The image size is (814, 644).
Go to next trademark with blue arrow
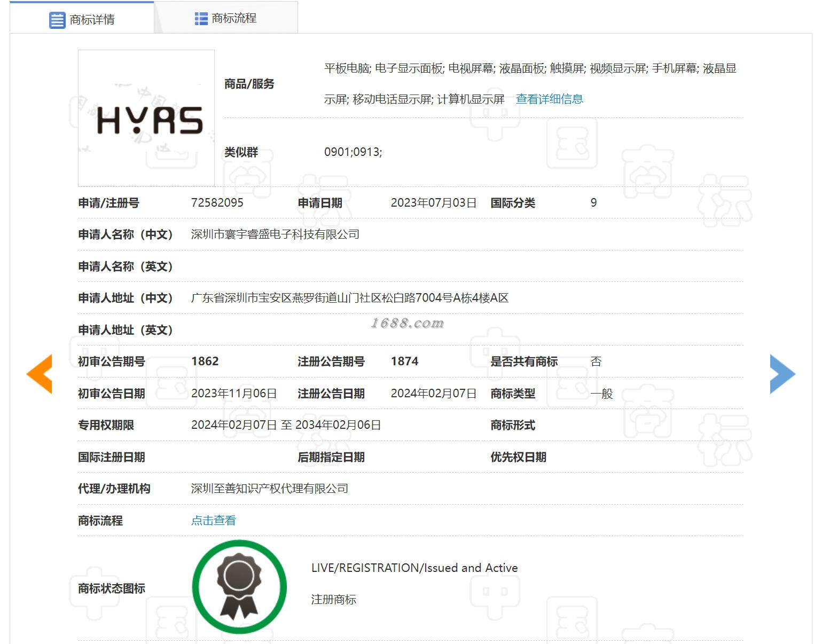(x=782, y=374)
